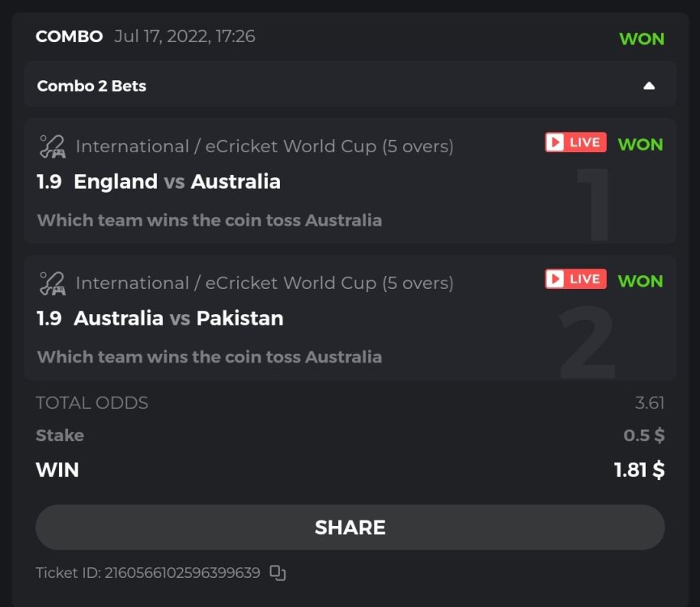Click the WON status of the Pakistan bet
The image size is (700, 607).
pos(640,281)
